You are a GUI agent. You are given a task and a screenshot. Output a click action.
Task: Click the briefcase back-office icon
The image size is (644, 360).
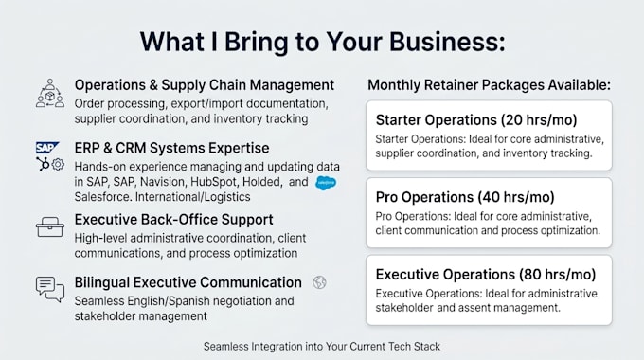point(50,226)
